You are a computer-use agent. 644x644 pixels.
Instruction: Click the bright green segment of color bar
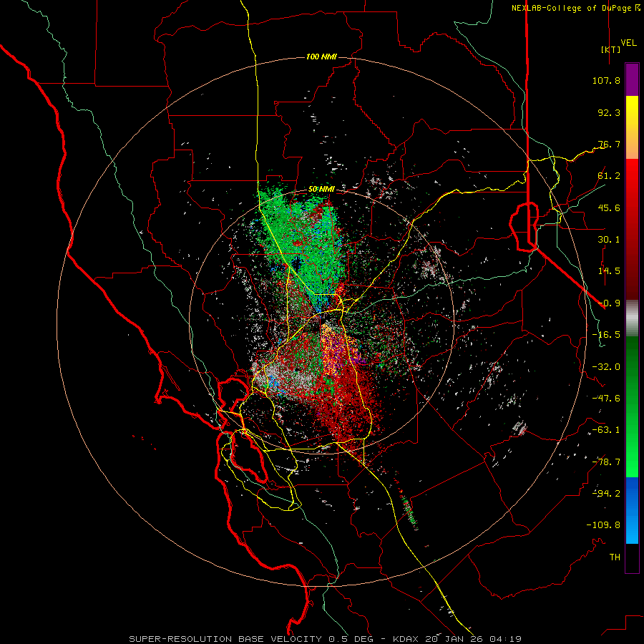click(x=632, y=406)
